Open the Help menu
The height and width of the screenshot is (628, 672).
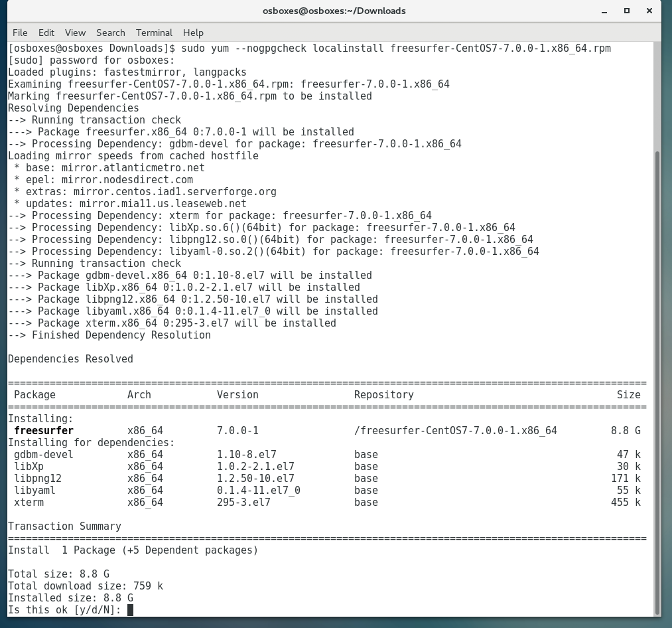pos(193,33)
